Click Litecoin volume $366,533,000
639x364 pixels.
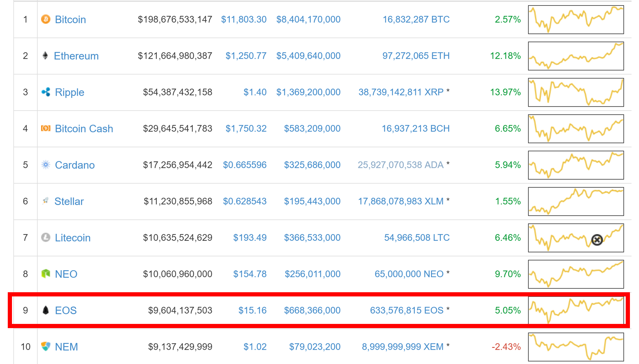pos(312,238)
